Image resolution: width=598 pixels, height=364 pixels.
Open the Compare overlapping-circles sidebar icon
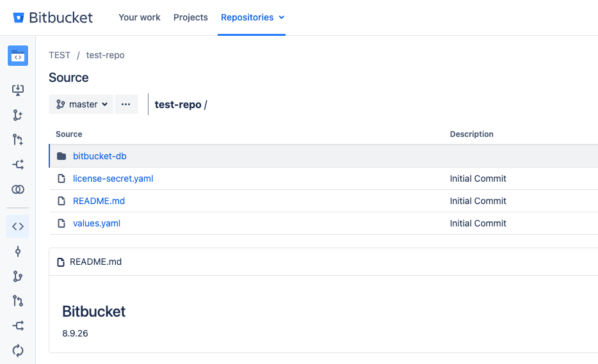coord(18,189)
